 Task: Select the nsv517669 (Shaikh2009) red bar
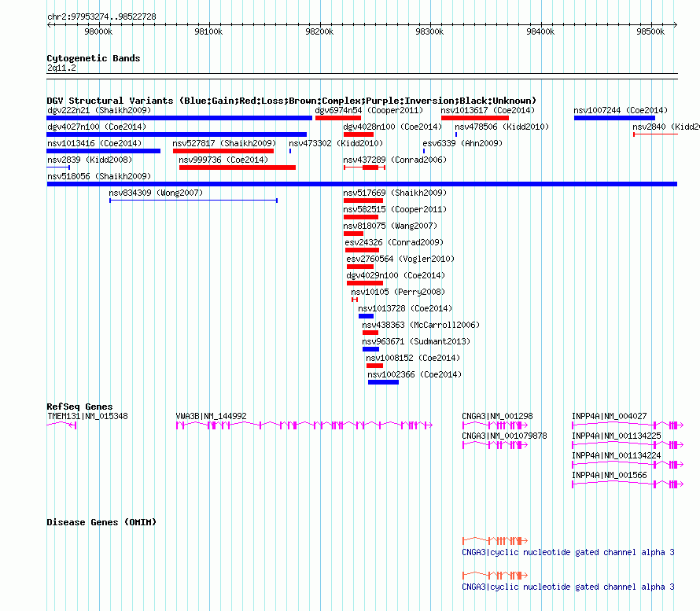point(363,201)
